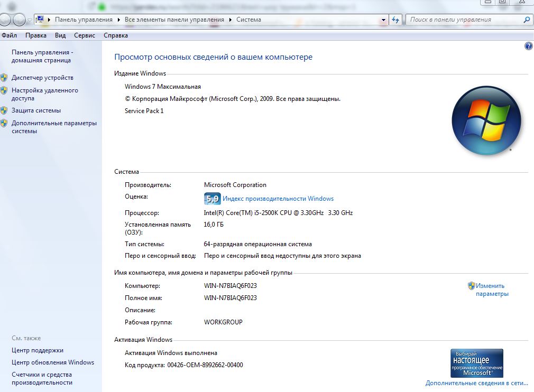Open the Файл menu
The width and height of the screenshot is (534, 392).
(9, 35)
